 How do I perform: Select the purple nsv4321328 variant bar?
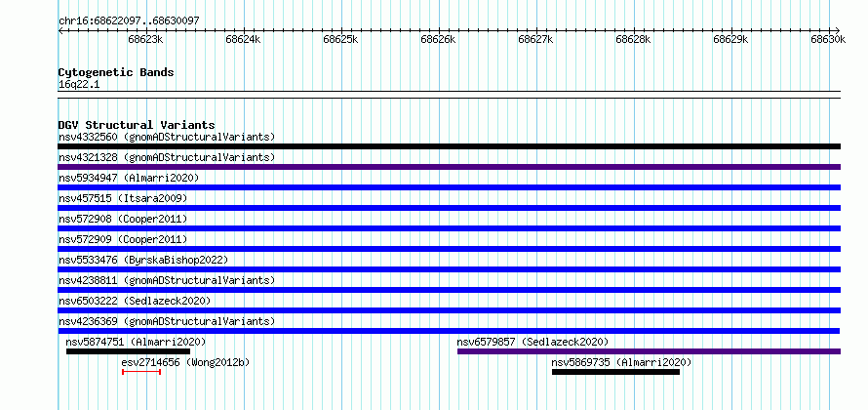[449, 167]
